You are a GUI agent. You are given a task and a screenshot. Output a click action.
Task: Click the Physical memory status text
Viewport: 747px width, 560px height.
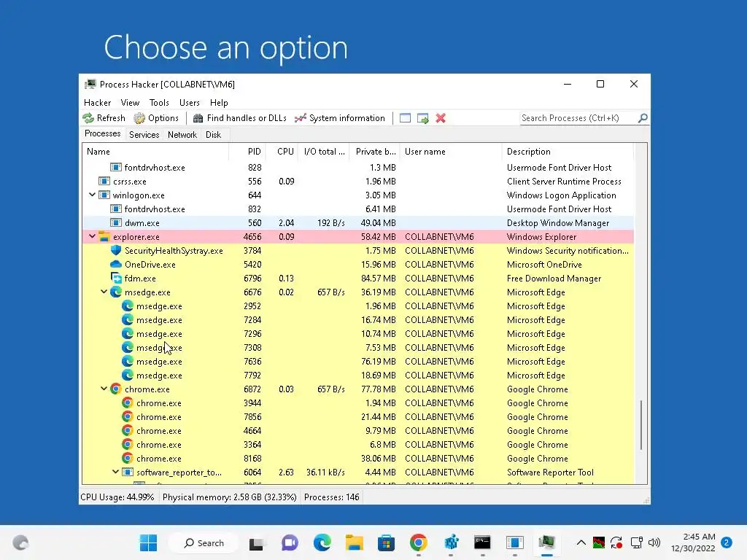click(x=229, y=497)
